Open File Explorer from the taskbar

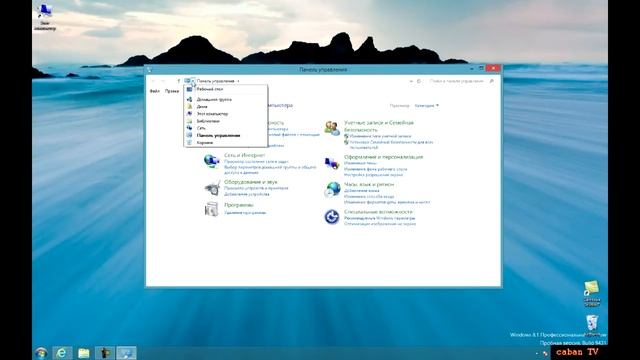(x=84, y=353)
